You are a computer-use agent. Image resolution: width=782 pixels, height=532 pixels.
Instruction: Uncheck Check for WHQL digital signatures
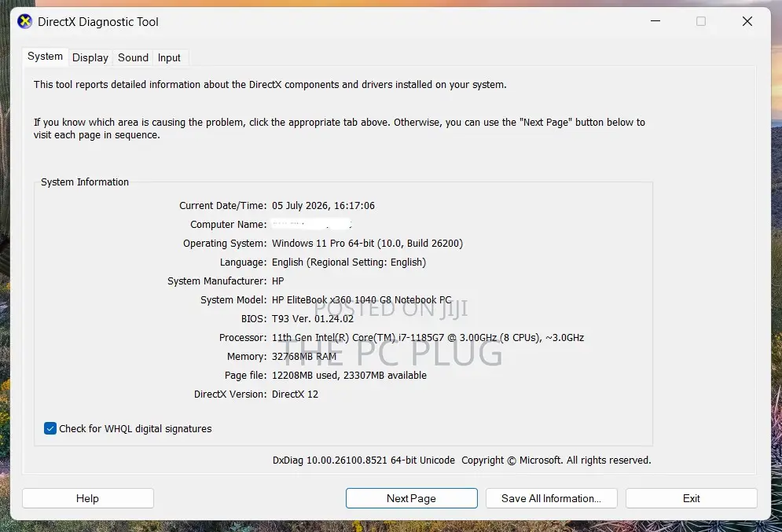click(x=50, y=428)
